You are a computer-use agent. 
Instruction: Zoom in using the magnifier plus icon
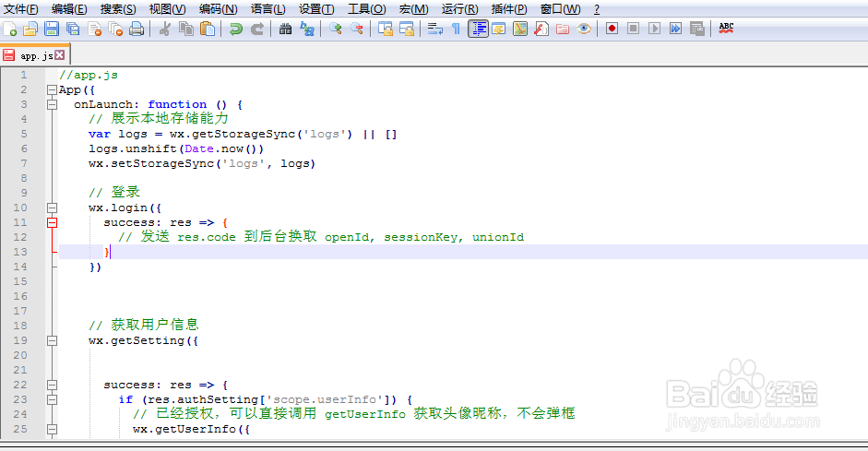[x=335, y=29]
